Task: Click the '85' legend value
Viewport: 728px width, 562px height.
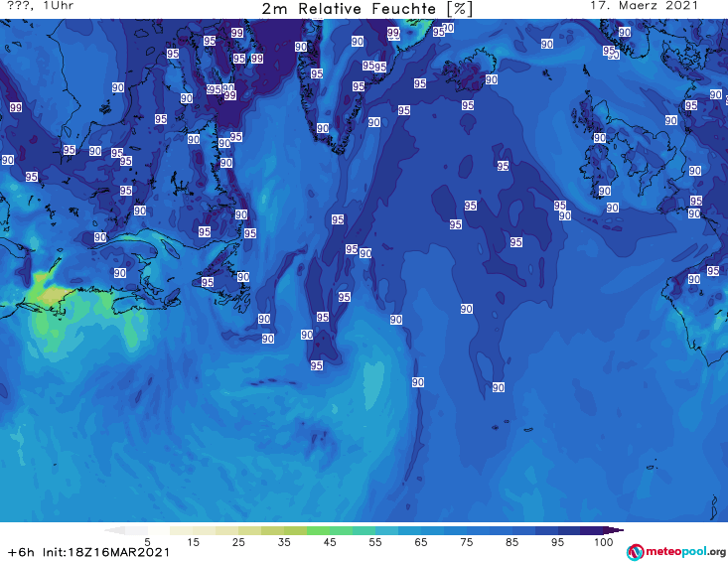Action: (512, 542)
